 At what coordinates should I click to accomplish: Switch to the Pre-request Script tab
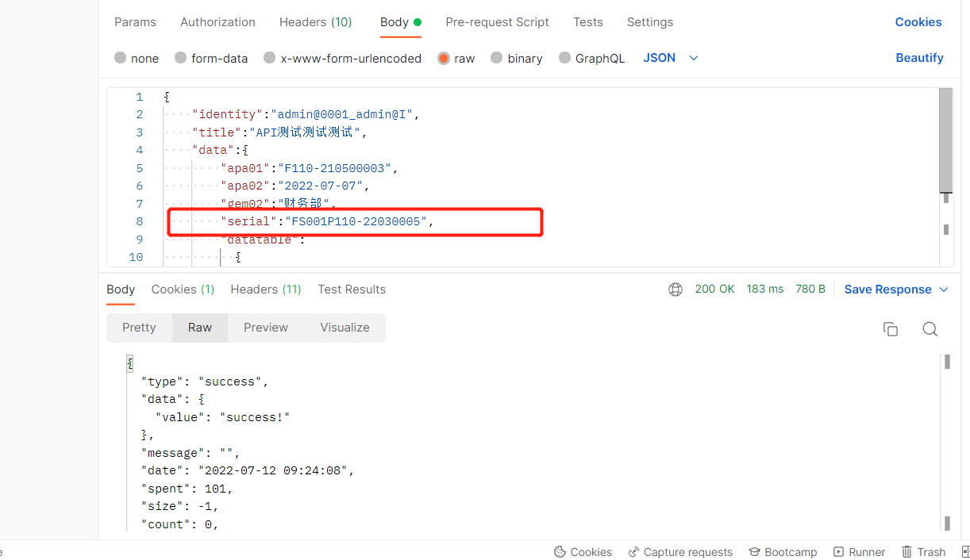[x=497, y=22]
